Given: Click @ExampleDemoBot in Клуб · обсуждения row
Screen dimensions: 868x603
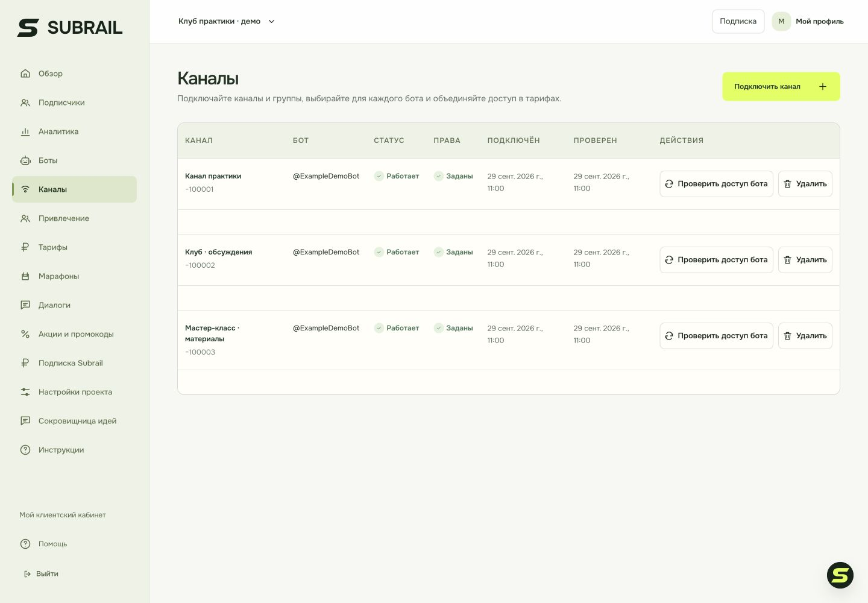Looking at the screenshot, I should tap(326, 252).
